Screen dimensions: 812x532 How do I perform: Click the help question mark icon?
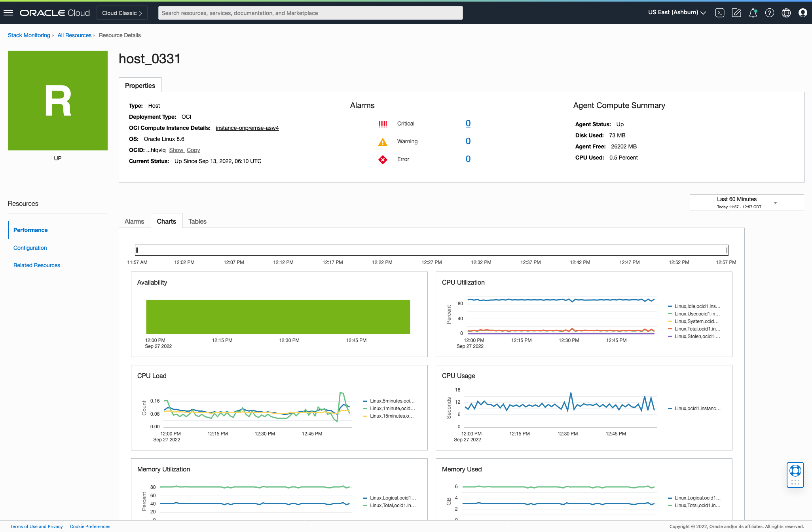(x=770, y=13)
